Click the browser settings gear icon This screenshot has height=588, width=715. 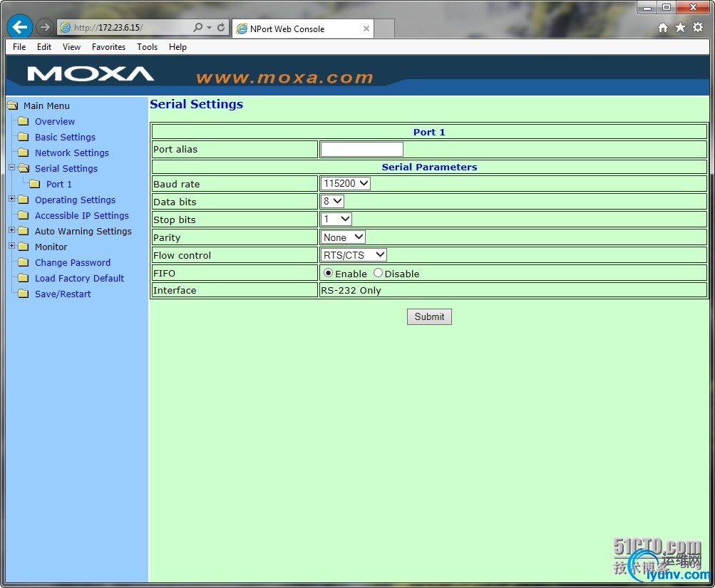(696, 26)
